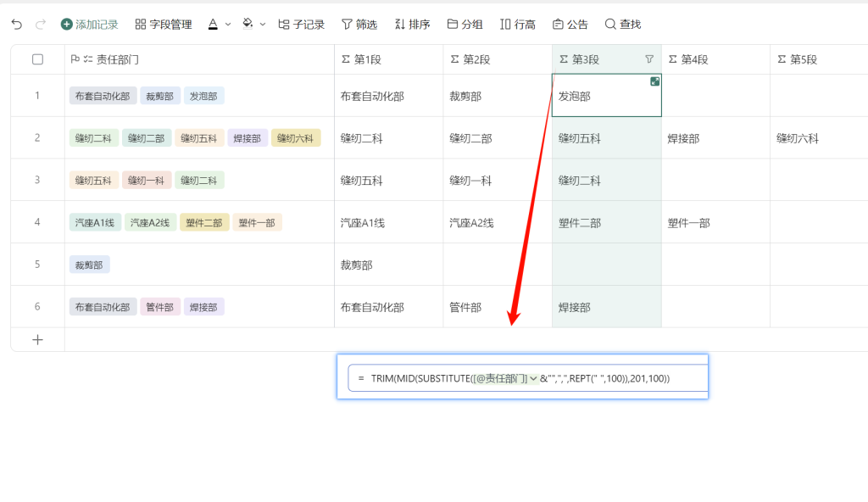Screen dimensions: 868x502
Task: Click 焊接部 tag in row 2
Action: (x=248, y=138)
